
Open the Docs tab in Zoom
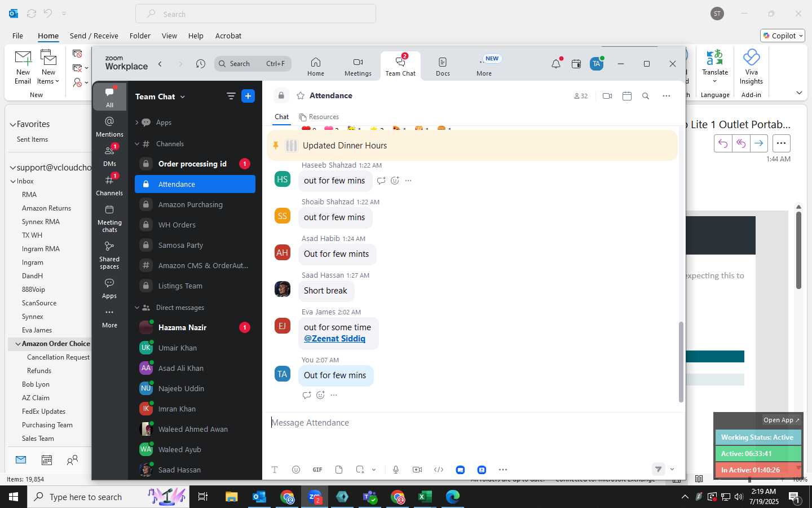(443, 67)
